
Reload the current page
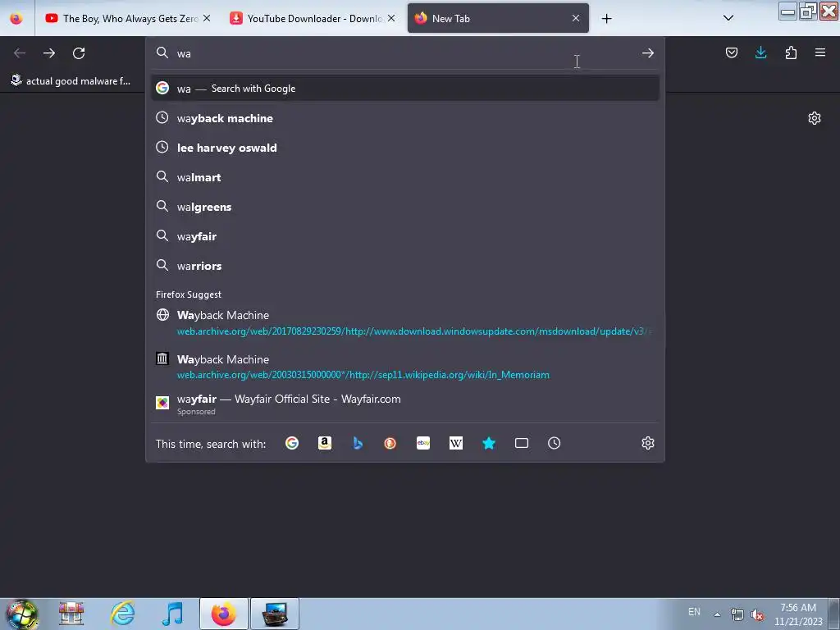[x=79, y=53]
